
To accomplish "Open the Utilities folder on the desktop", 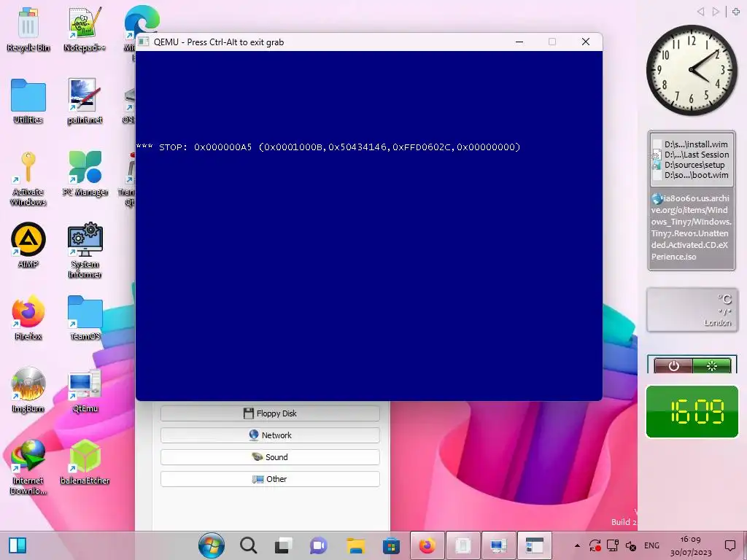I will [28, 101].
